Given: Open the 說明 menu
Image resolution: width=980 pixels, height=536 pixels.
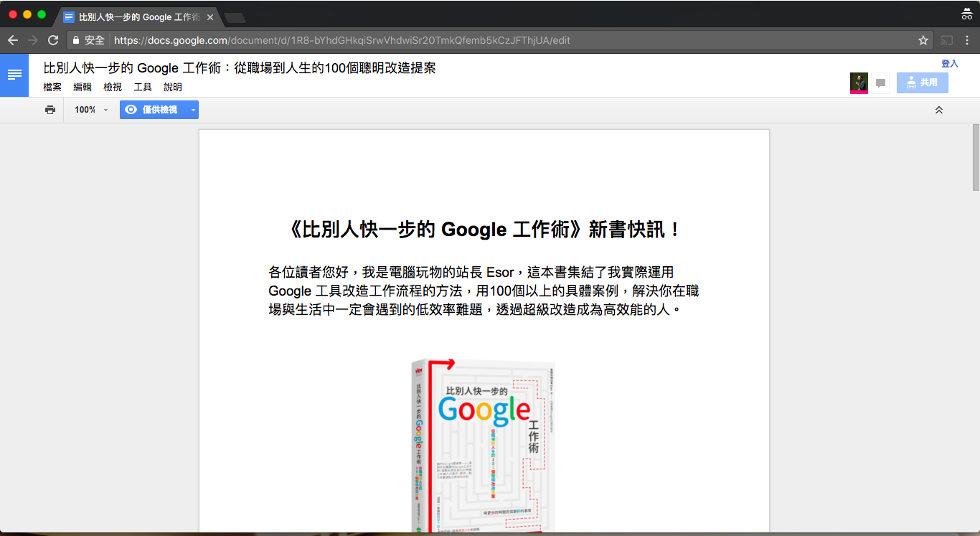Looking at the screenshot, I should 173,87.
